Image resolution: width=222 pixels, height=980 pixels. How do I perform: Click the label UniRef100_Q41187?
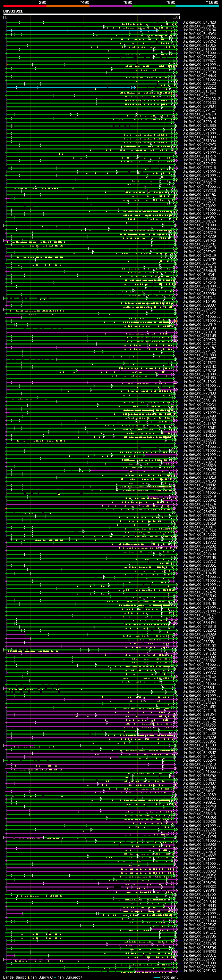tap(199, 424)
